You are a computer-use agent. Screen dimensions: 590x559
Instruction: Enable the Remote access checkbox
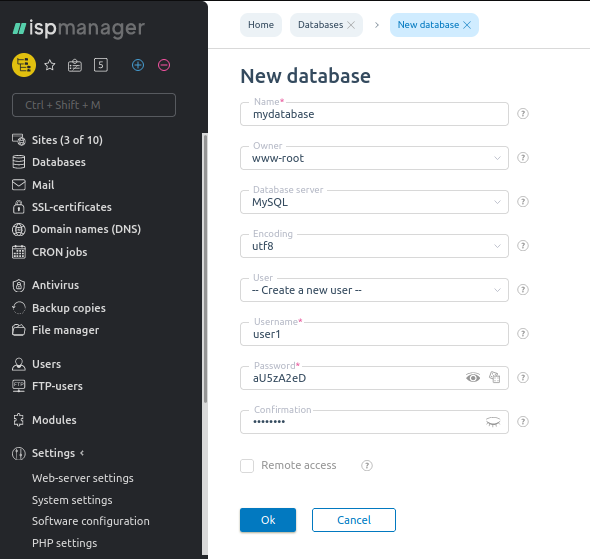coord(247,466)
